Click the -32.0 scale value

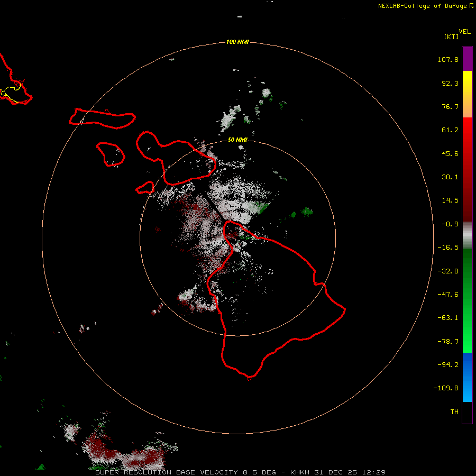point(448,271)
